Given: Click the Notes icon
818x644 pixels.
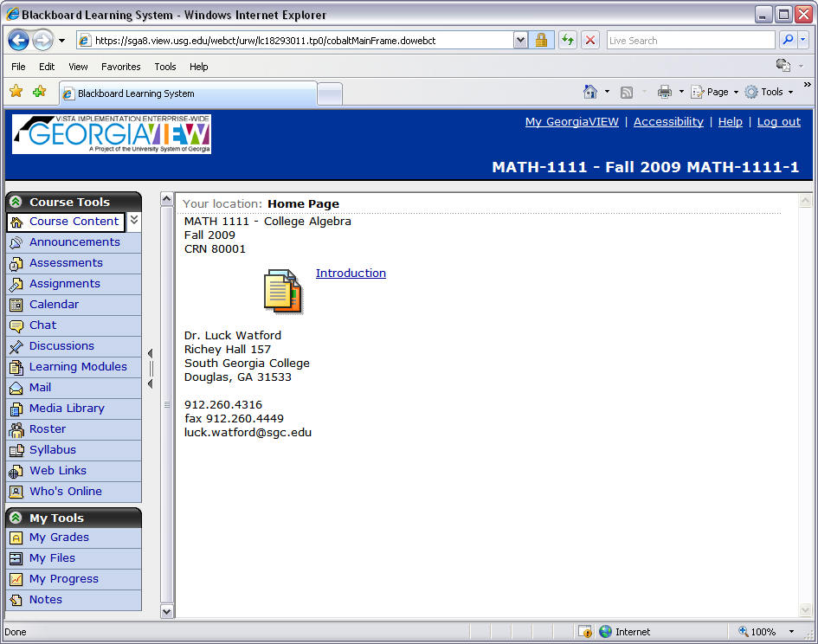Looking at the screenshot, I should coord(16,600).
